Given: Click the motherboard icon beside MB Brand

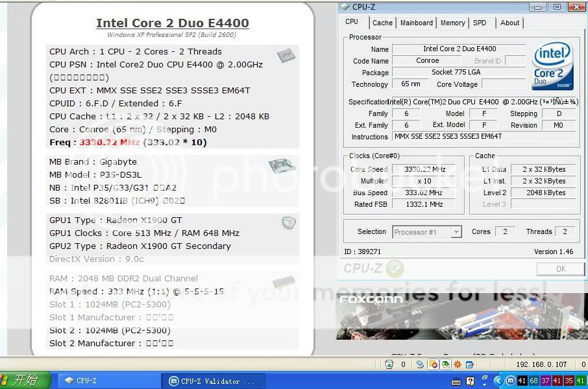Looking at the screenshot, I should coord(282,165).
